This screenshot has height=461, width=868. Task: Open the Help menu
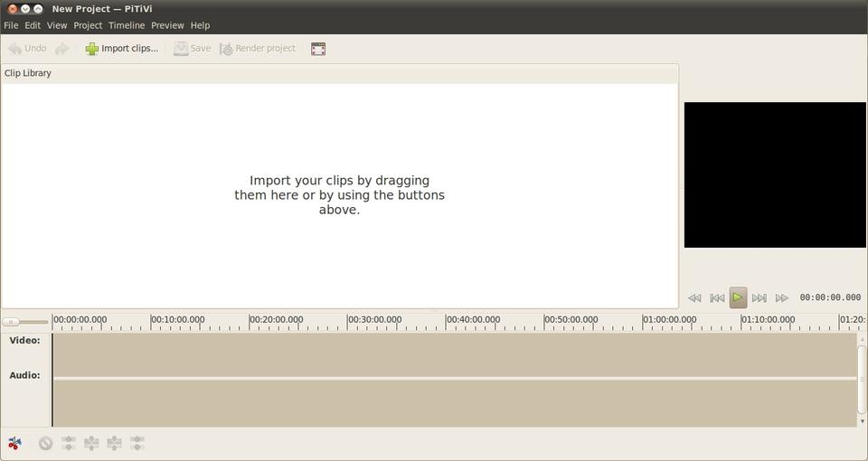point(201,25)
